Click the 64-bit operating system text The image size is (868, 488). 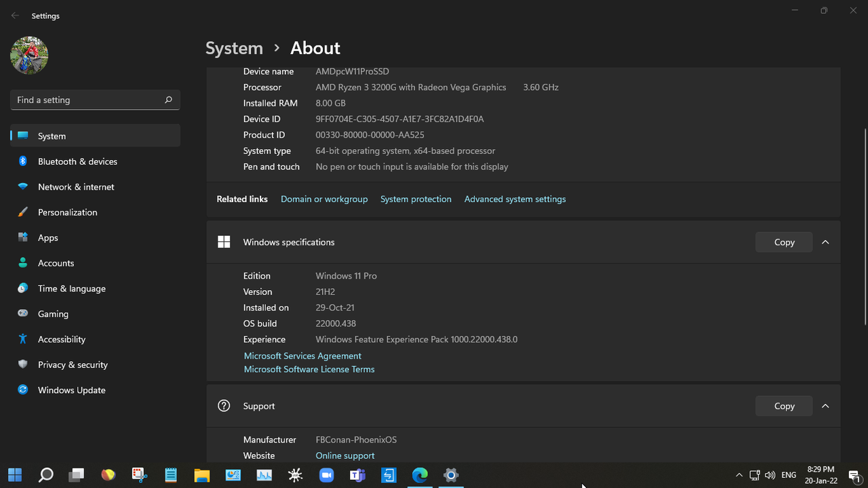pyautogui.click(x=406, y=151)
